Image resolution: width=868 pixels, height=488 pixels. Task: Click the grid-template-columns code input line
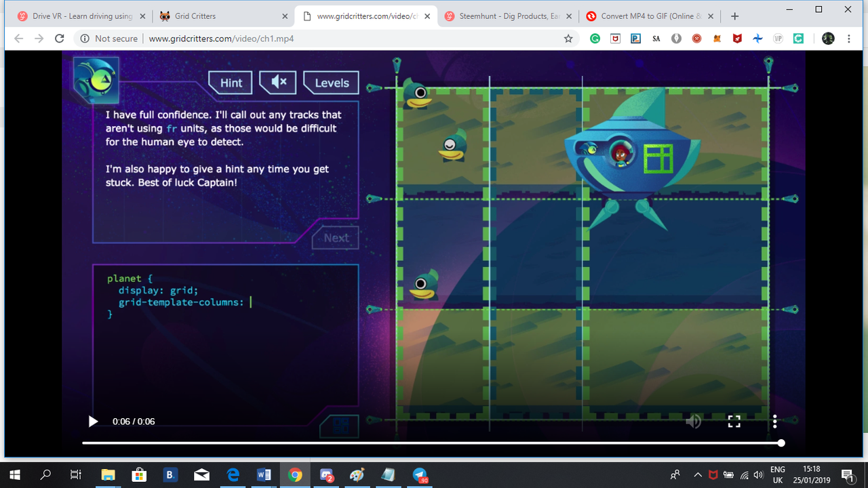point(185,302)
